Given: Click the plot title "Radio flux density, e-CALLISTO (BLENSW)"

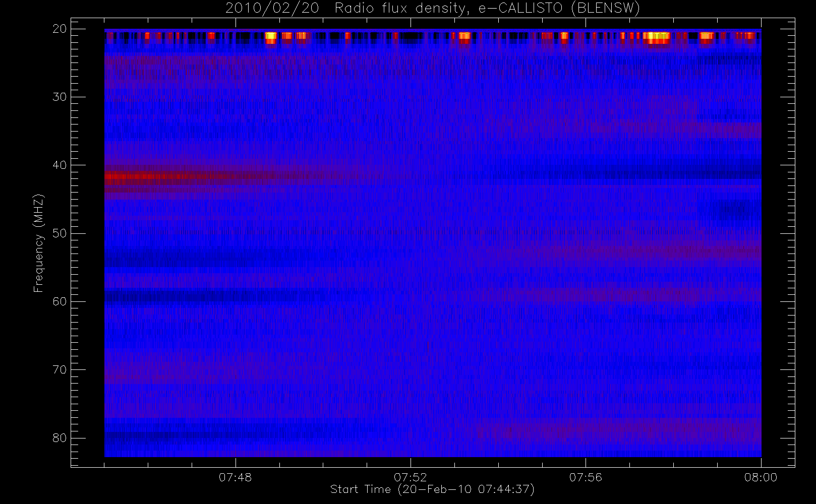Looking at the screenshot, I should click(487, 9).
